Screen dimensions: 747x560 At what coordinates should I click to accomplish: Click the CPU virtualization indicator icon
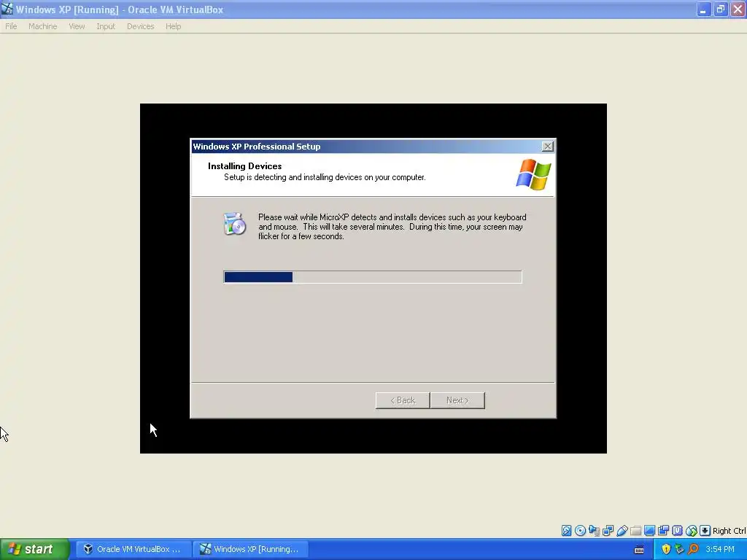[677, 531]
